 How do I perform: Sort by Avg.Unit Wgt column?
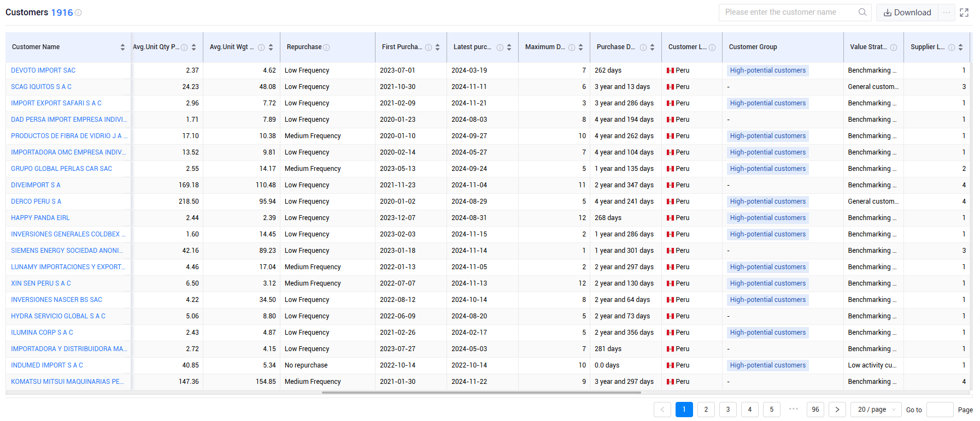click(271, 48)
